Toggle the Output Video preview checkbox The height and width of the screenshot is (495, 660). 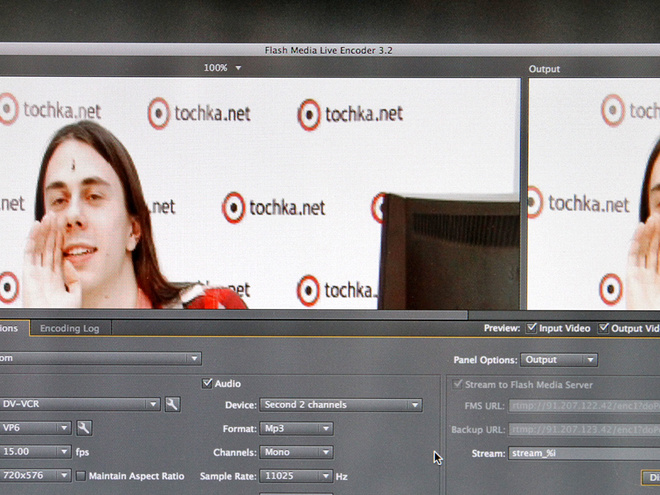tap(604, 328)
